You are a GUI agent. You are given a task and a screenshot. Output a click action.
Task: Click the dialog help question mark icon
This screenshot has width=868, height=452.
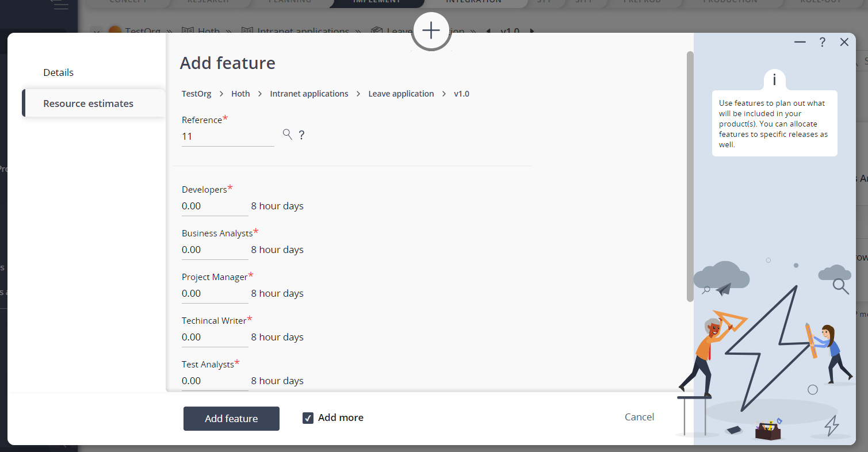pos(822,42)
